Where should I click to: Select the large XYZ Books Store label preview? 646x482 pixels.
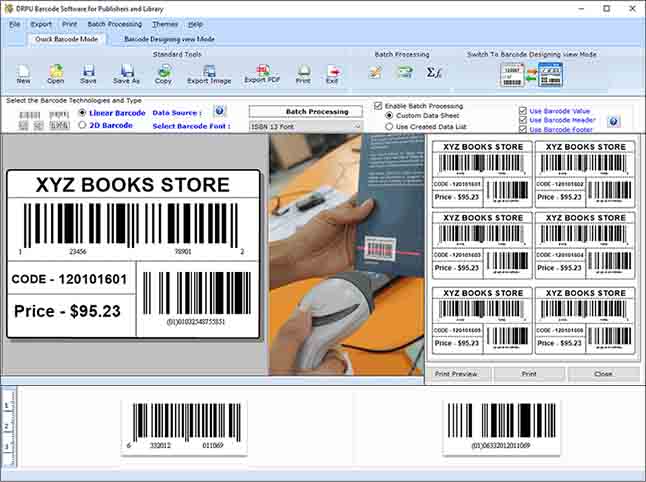tap(133, 254)
